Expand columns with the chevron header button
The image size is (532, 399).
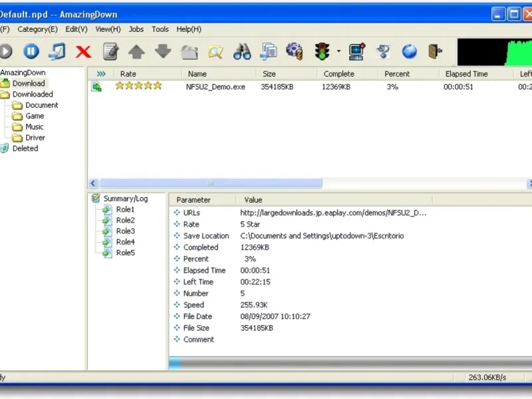pyautogui.click(x=101, y=74)
